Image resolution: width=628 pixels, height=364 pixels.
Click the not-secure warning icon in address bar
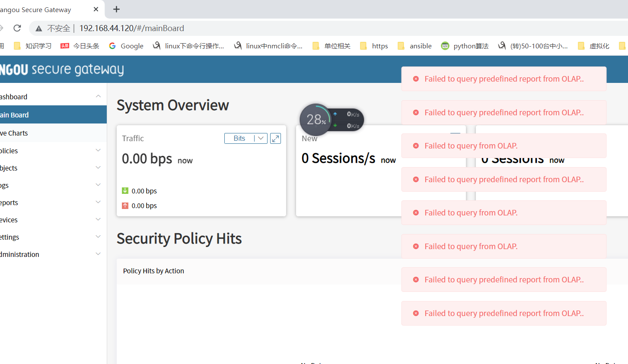(x=39, y=28)
